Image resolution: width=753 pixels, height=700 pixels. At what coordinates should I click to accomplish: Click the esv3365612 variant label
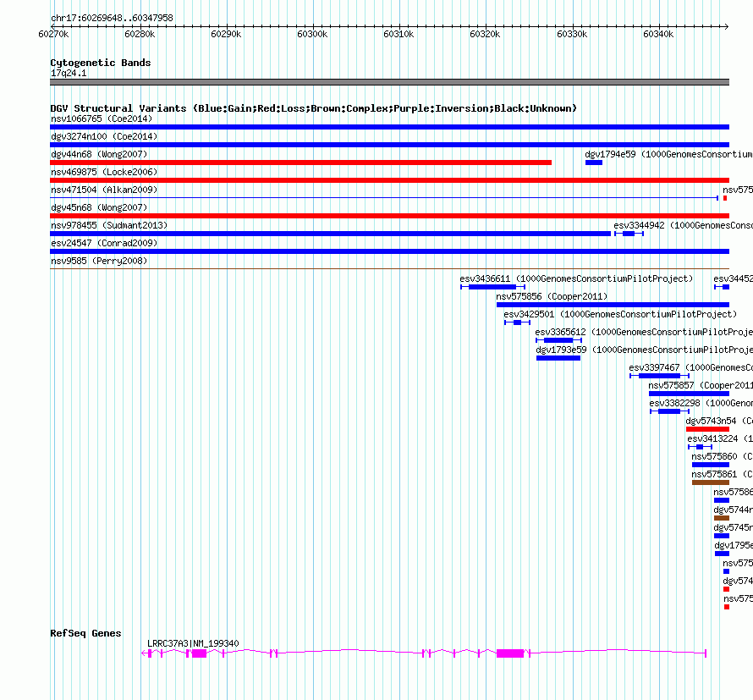click(644, 332)
